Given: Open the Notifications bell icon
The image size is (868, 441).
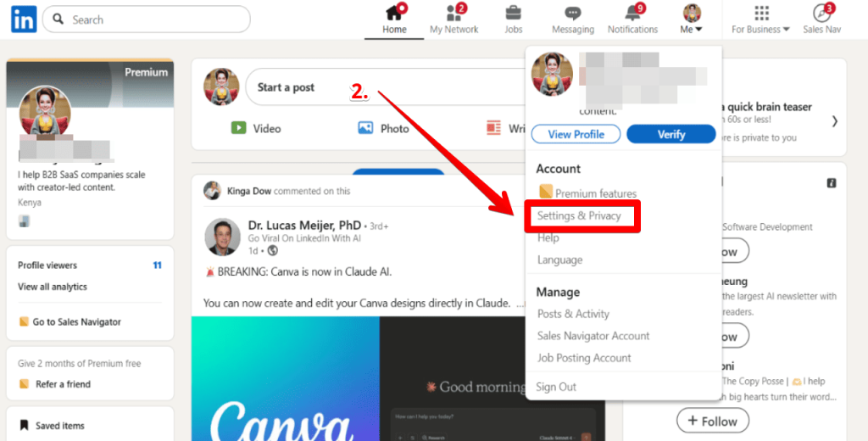Looking at the screenshot, I should coord(632,12).
